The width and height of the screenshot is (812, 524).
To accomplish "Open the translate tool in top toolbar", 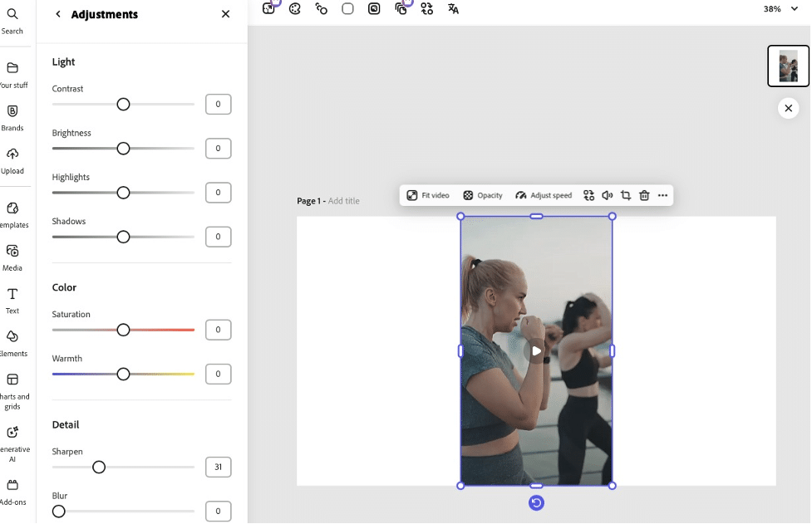I will pyautogui.click(x=453, y=9).
